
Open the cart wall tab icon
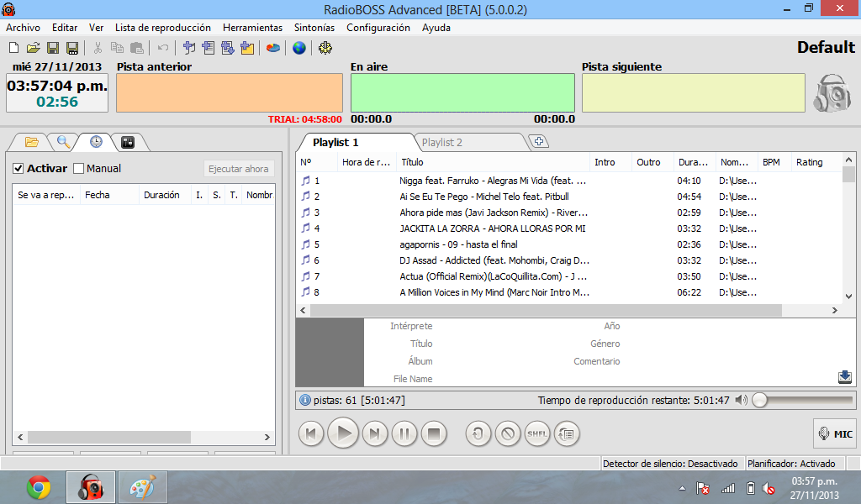[x=128, y=142]
